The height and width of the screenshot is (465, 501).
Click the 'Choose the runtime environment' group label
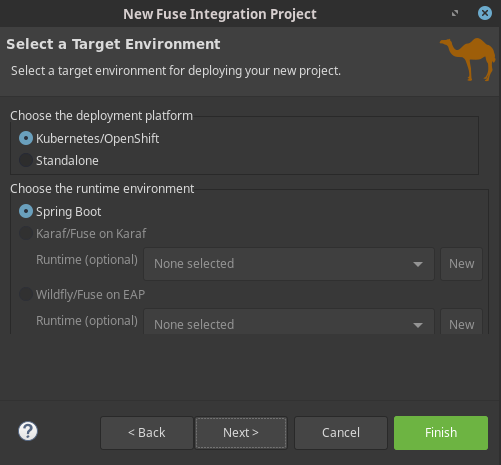click(x=102, y=189)
